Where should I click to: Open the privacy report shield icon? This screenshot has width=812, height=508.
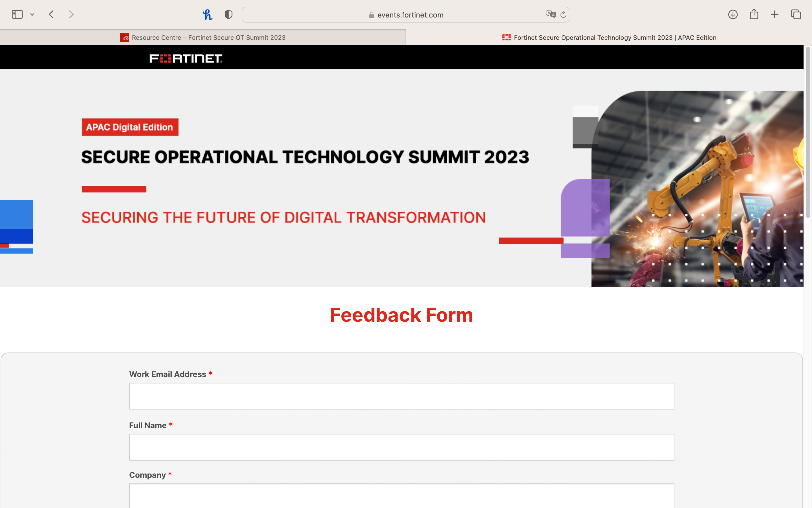click(228, 14)
